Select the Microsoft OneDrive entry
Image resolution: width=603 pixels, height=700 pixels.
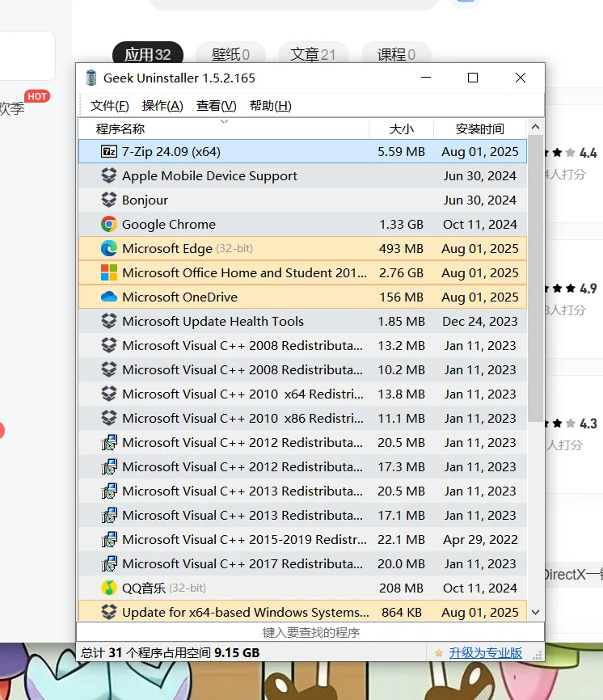point(302,297)
